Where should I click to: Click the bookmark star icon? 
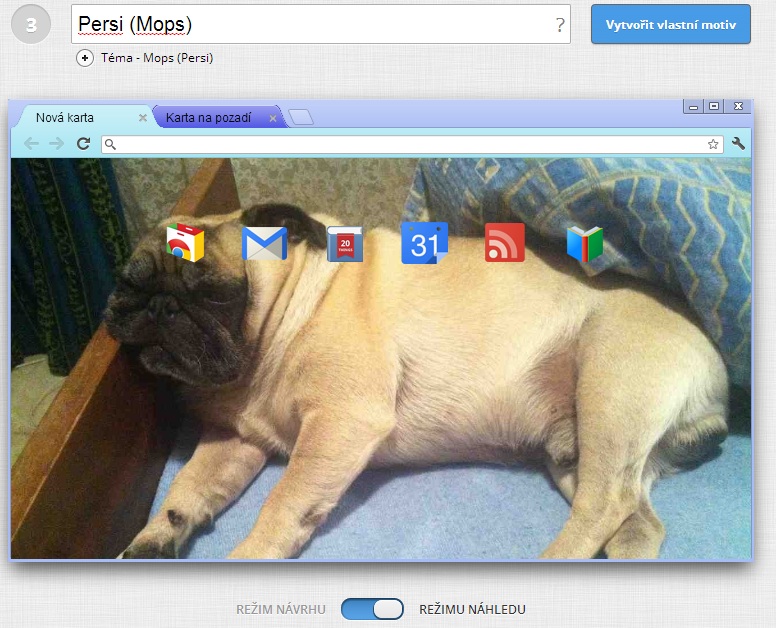tap(713, 144)
